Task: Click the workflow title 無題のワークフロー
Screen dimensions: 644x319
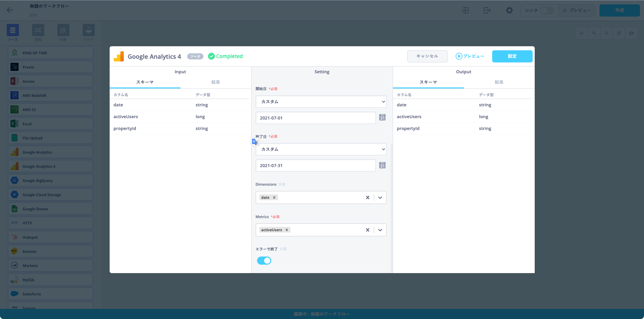Action: click(49, 6)
